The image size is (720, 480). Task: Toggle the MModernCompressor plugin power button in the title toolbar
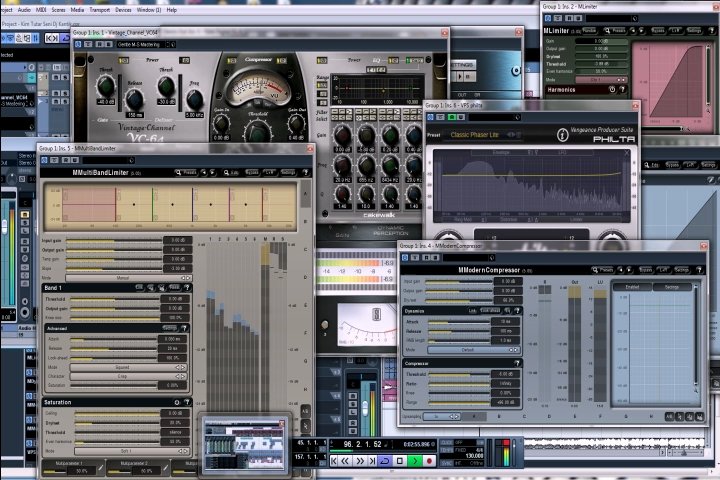pyautogui.click(x=405, y=258)
